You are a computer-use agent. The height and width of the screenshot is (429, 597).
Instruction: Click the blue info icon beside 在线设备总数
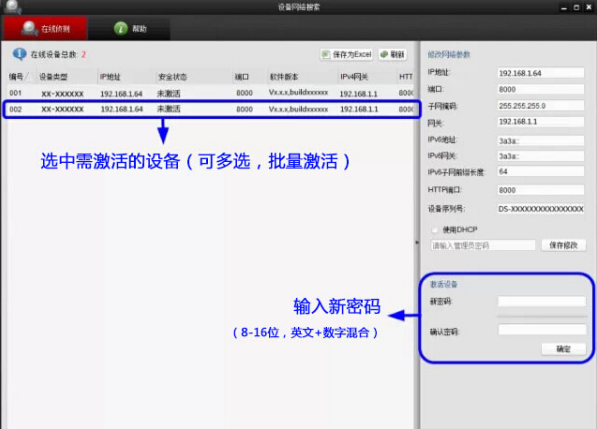(19, 54)
